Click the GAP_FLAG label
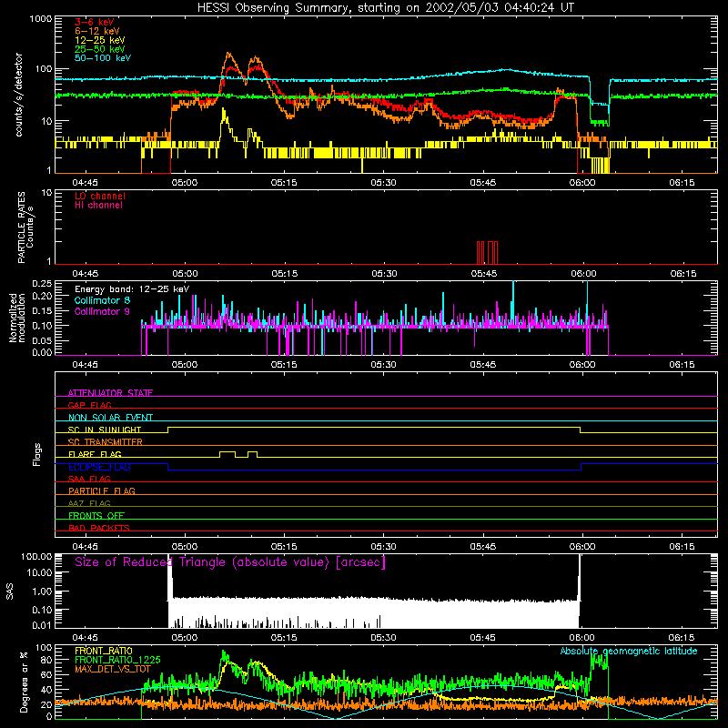 pos(89,405)
